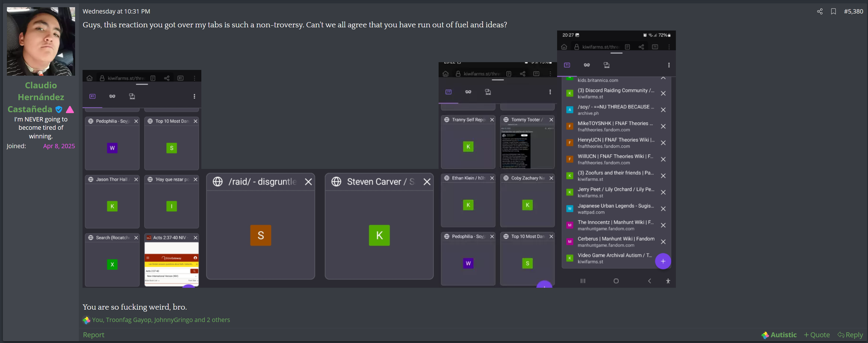
Task: Open the #5,380 post permalink
Action: pos(853,12)
